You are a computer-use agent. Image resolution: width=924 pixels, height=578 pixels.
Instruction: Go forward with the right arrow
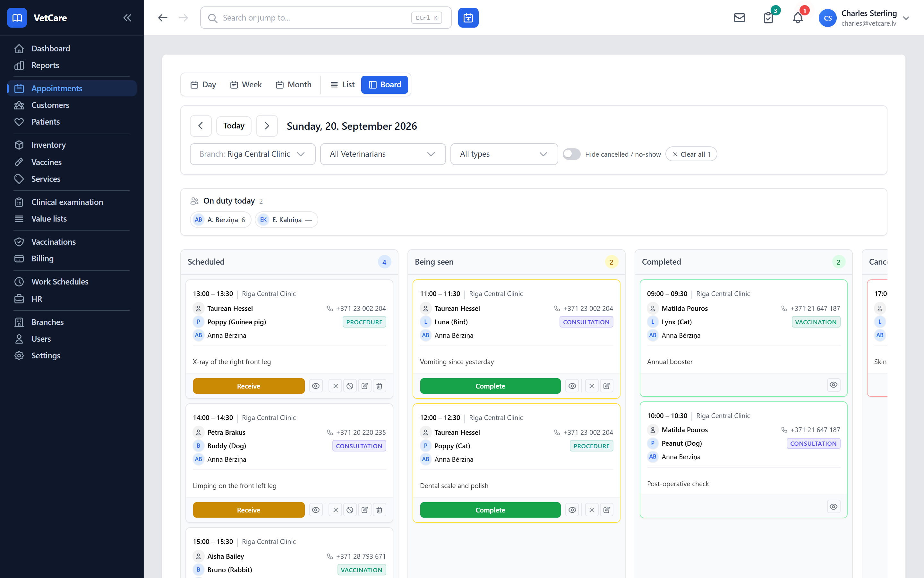(x=183, y=18)
